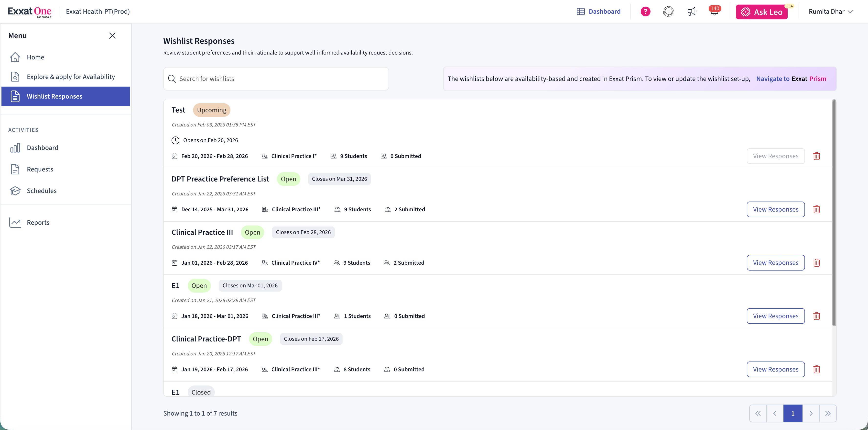Open Reports in sidebar

(x=38, y=223)
